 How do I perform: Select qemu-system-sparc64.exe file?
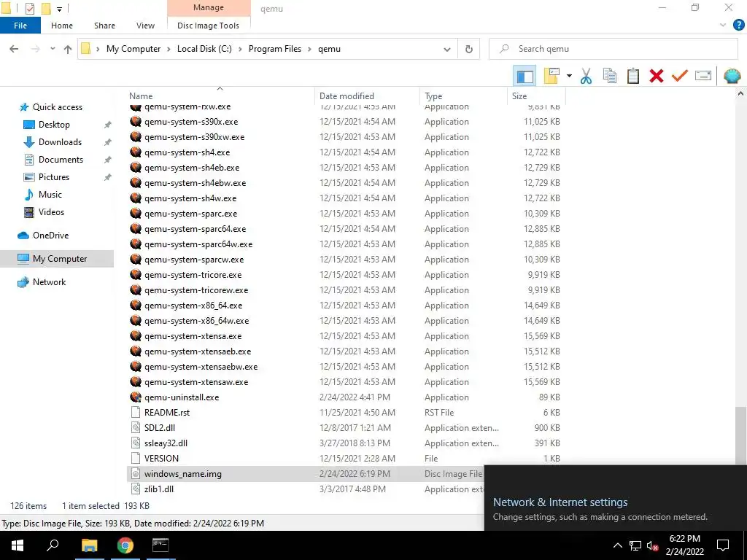[x=195, y=228]
